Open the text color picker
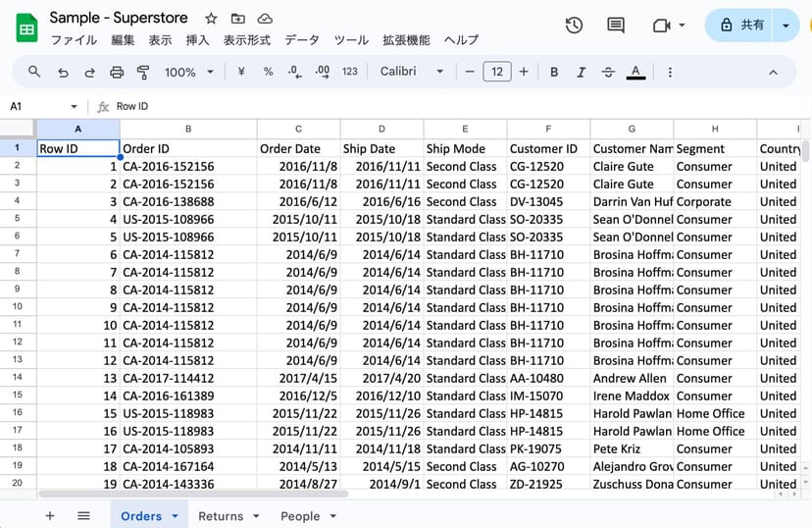Image resolution: width=812 pixels, height=528 pixels. click(x=635, y=72)
